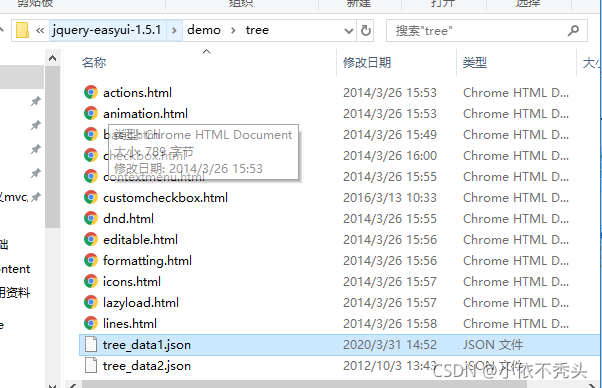Select the file editable.html
The height and width of the screenshot is (388, 602).
[x=140, y=239]
